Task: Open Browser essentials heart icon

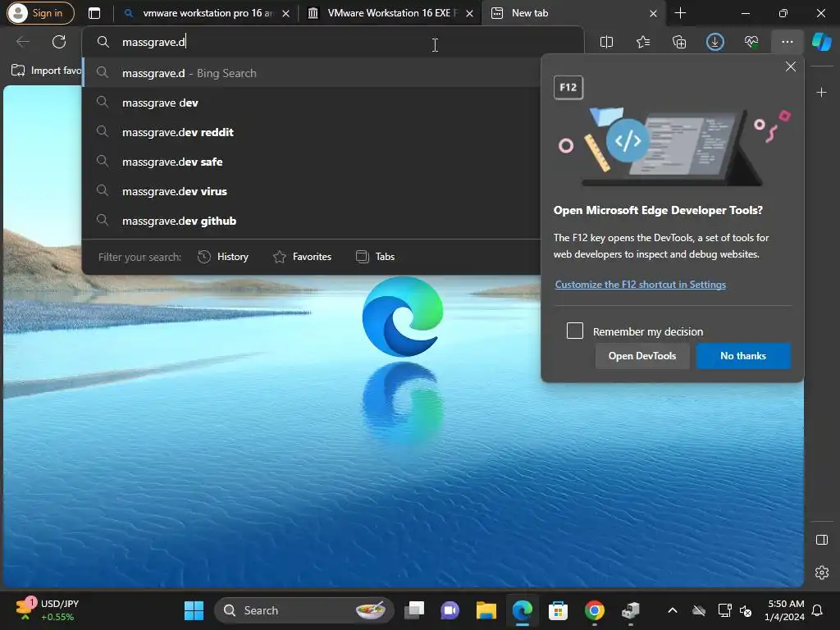Action: [751, 42]
